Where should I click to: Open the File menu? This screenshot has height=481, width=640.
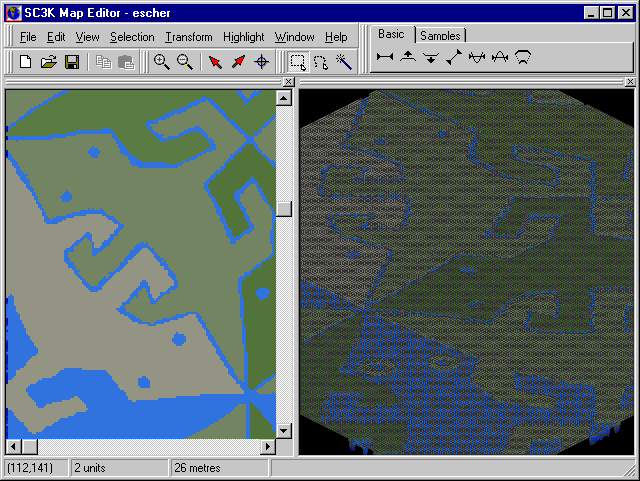pyautogui.click(x=28, y=37)
